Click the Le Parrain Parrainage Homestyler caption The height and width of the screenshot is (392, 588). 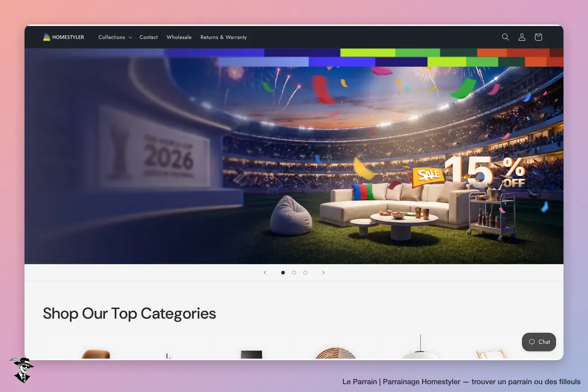(x=462, y=382)
